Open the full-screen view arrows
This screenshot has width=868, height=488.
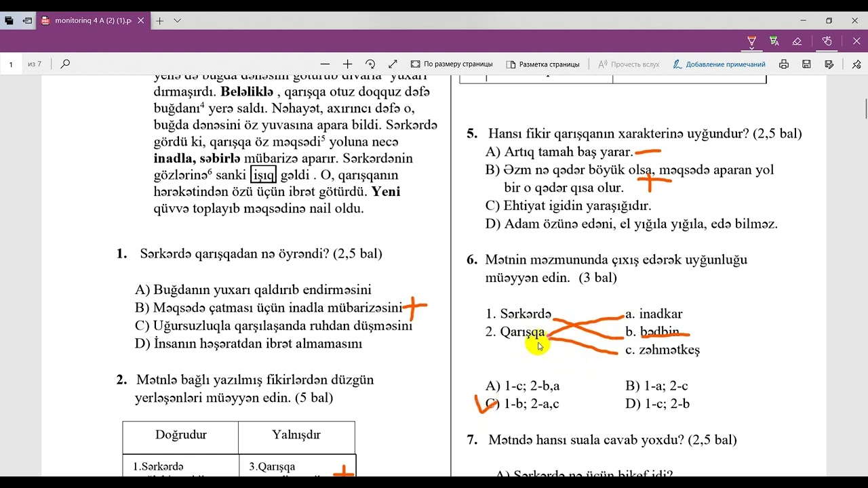pos(393,64)
